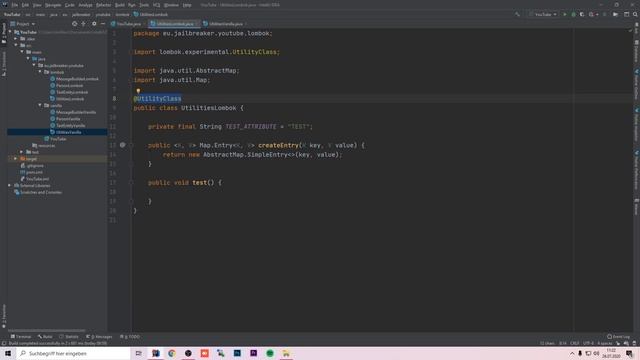Image resolution: width=640 pixels, height=360 pixels.
Task: Toggle tool window buttons in bottom-left corner
Action: pyautogui.click(x=4, y=343)
